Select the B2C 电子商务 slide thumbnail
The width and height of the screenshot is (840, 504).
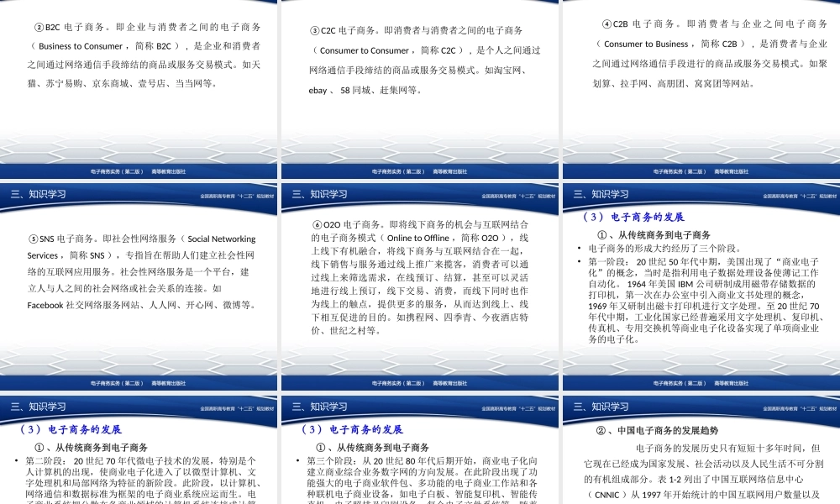pyautogui.click(x=139, y=84)
